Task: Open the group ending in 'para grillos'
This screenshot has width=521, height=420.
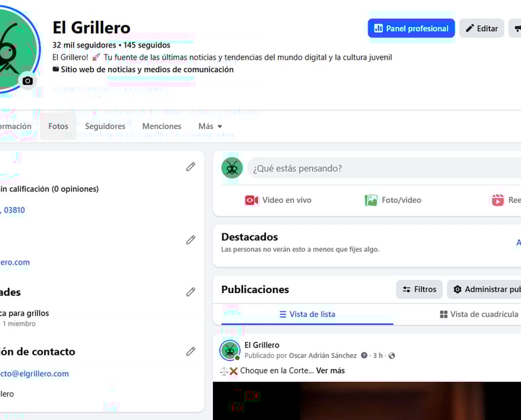Action: click(x=24, y=313)
